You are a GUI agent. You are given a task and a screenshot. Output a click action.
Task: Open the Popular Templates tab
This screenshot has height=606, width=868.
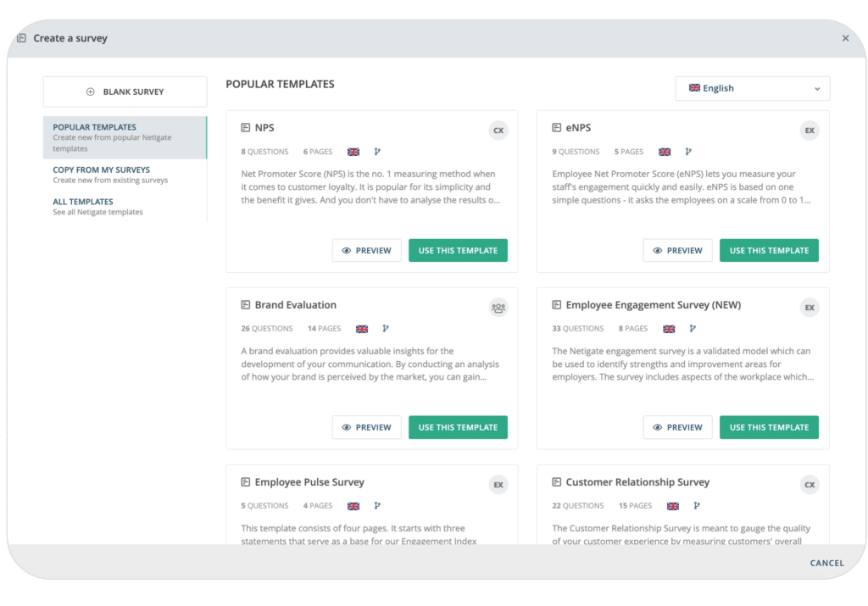coord(125,137)
